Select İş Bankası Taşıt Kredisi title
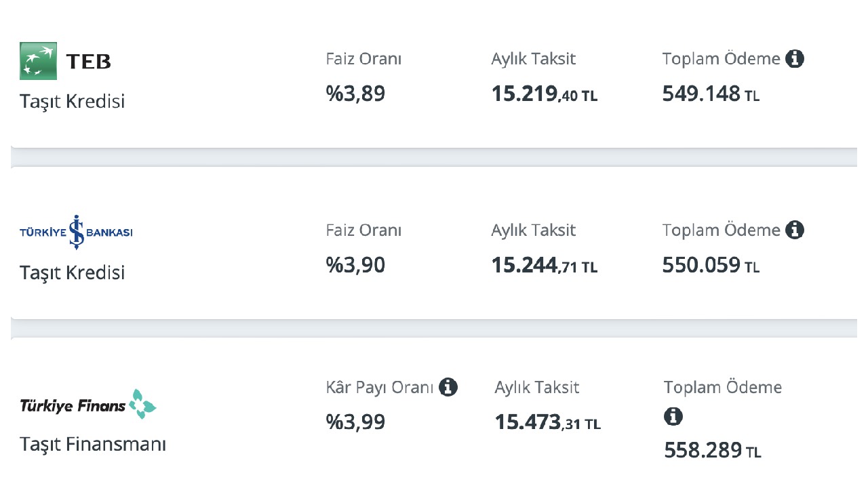 (x=73, y=273)
